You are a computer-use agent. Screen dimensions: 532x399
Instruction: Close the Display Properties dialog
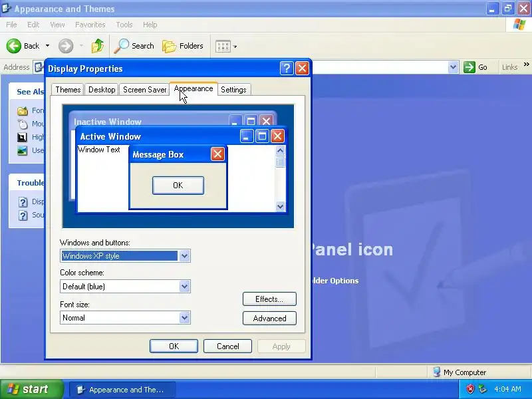tap(302, 68)
